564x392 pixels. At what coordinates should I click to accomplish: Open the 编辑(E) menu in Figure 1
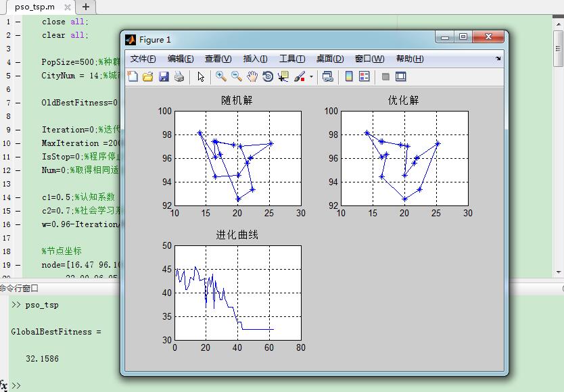[181, 59]
